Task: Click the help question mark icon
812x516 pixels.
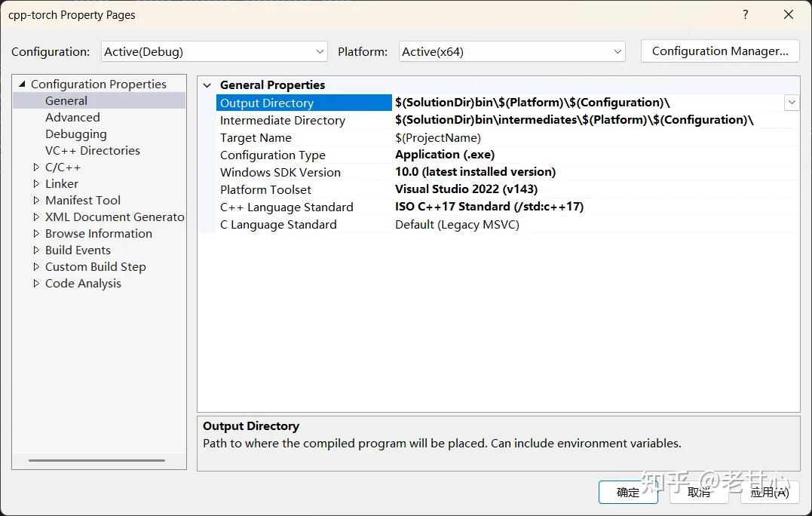Action: click(x=745, y=14)
